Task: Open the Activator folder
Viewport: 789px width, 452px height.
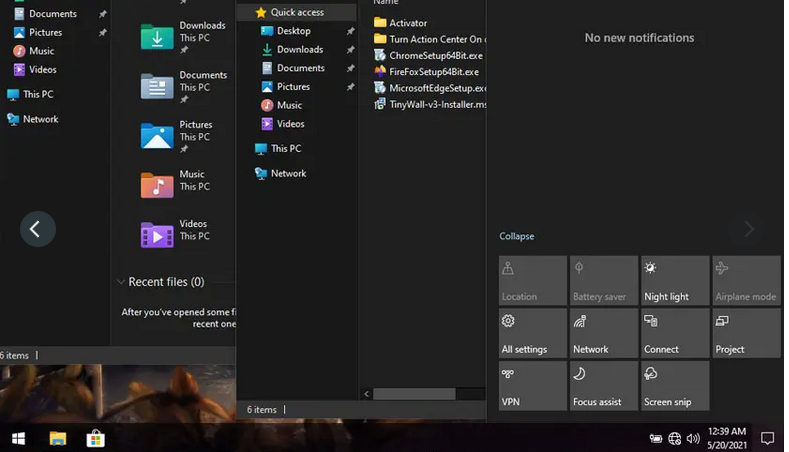Action: pyautogui.click(x=407, y=22)
